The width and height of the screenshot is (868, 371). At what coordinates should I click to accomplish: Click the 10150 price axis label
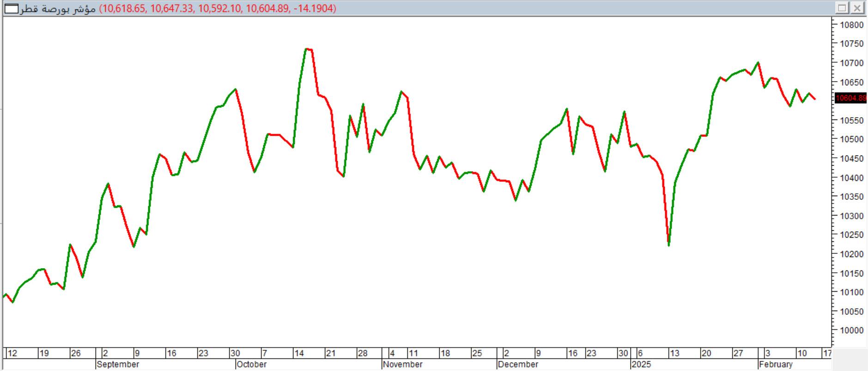[851, 273]
